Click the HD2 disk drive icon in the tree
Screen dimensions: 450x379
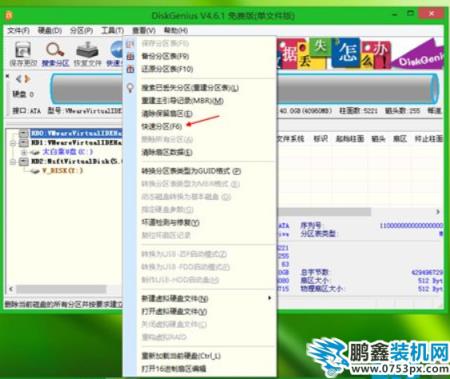click(23, 162)
